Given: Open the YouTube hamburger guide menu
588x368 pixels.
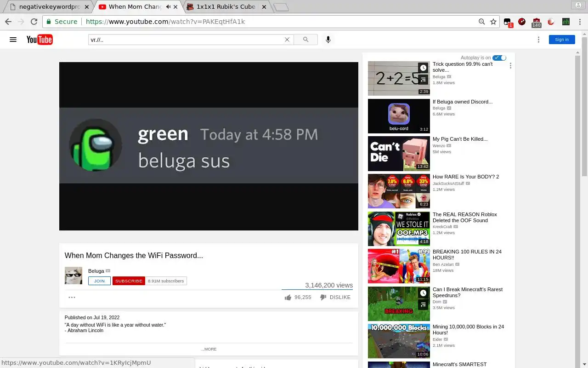Looking at the screenshot, I should pyautogui.click(x=13, y=40).
